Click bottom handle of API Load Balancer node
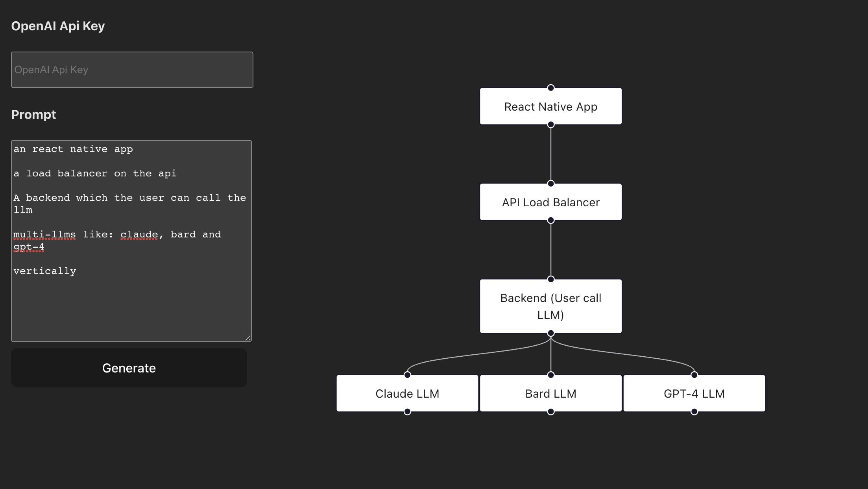The width and height of the screenshot is (868, 489). click(551, 220)
